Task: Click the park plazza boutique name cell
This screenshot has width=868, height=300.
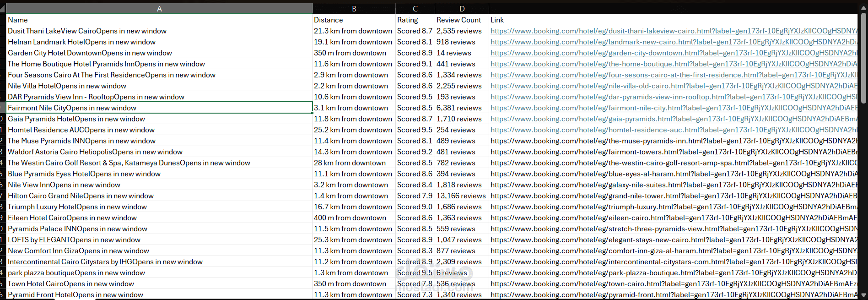Action: [159, 273]
